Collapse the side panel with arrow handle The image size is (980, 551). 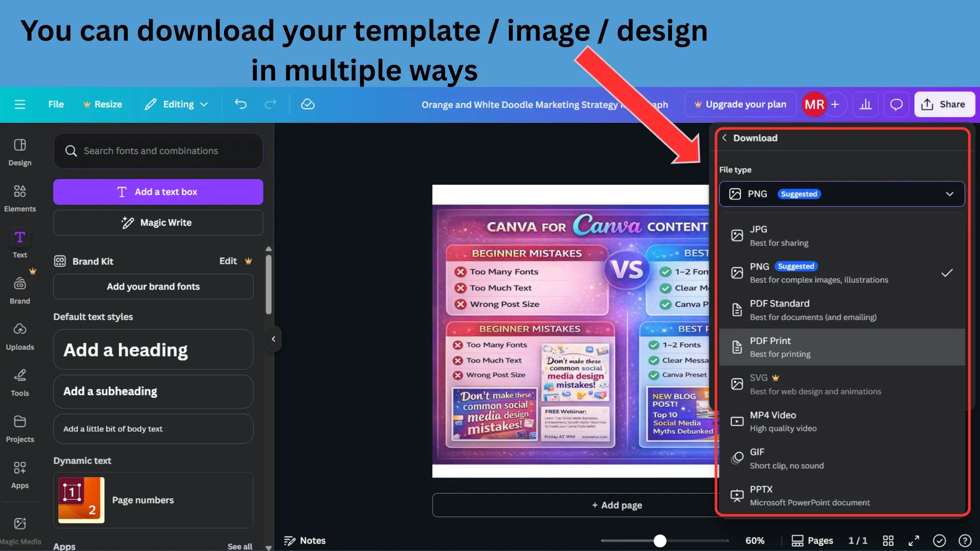pyautogui.click(x=273, y=339)
